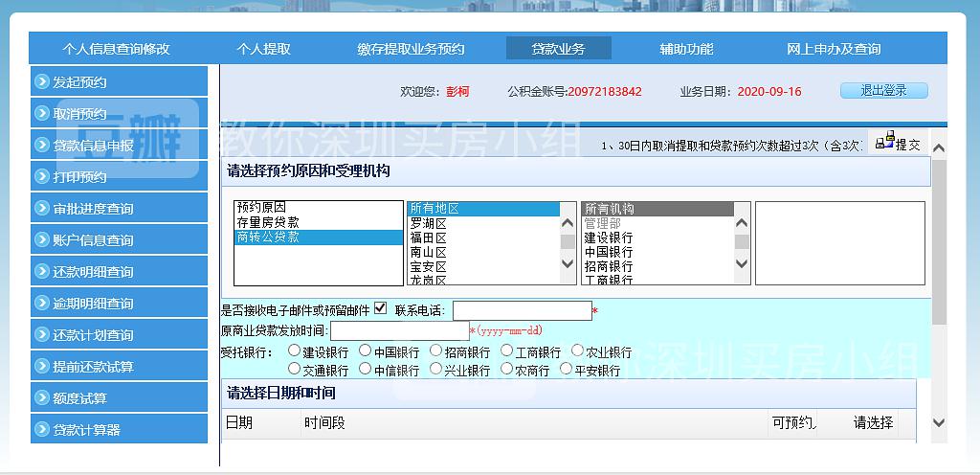Click arrow icon next to 打印预约
980x475 pixels.
[x=42, y=176]
